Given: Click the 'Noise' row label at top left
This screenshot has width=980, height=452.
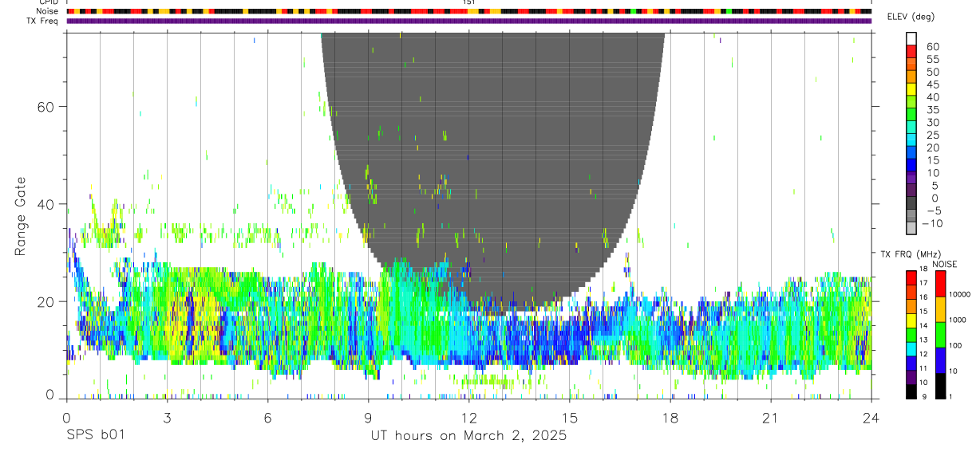Looking at the screenshot, I should click(x=48, y=11).
